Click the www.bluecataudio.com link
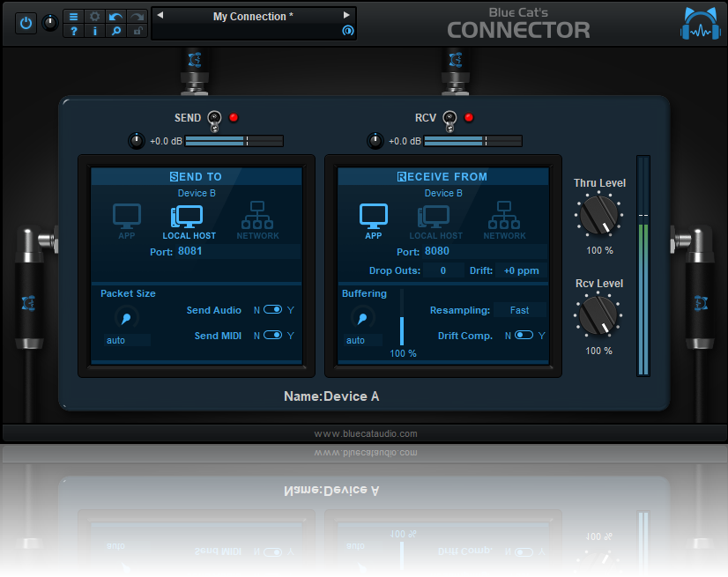 coord(364,433)
